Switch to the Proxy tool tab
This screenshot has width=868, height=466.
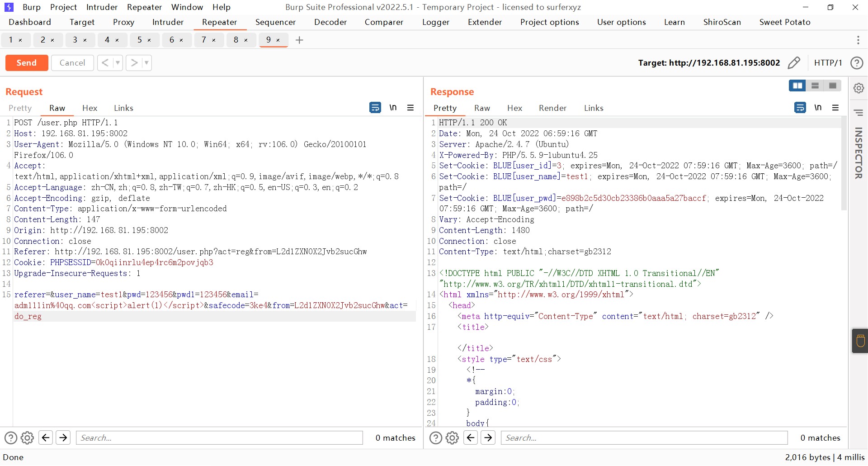[123, 22]
